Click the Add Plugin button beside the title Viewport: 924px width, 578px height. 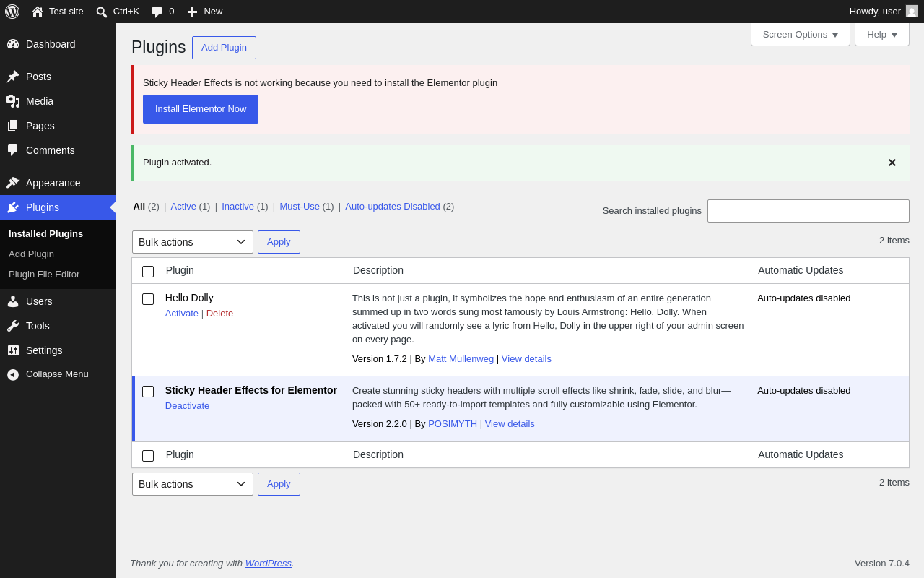[x=224, y=48]
